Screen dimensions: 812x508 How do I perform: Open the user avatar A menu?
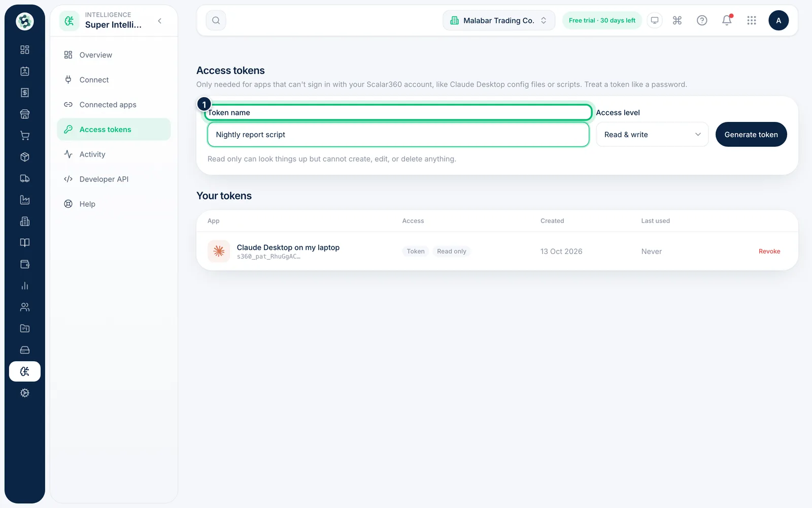tap(779, 20)
